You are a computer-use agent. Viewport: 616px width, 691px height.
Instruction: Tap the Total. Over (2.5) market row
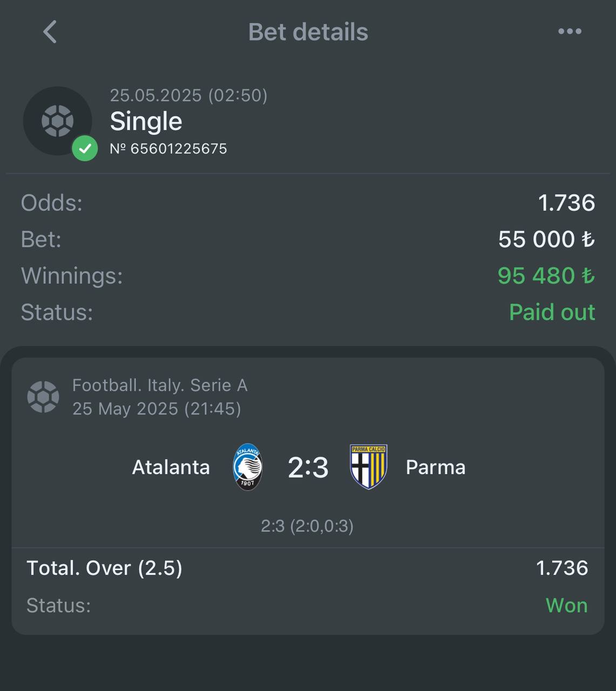click(308, 568)
